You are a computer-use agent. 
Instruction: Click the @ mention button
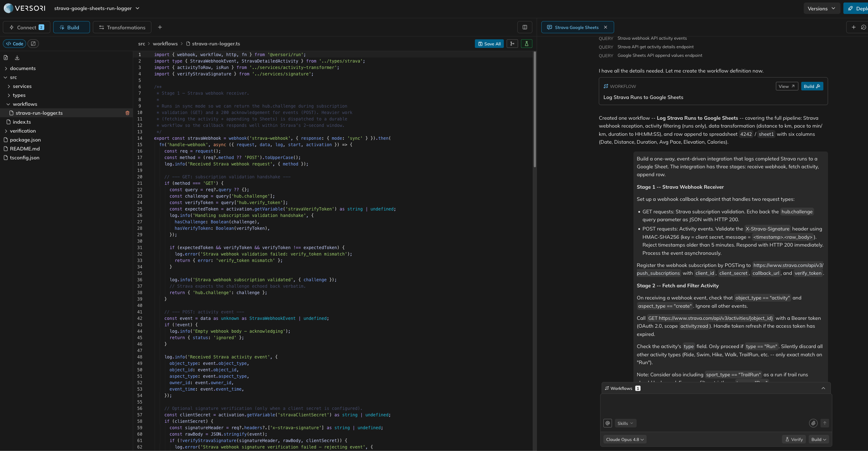click(x=608, y=423)
